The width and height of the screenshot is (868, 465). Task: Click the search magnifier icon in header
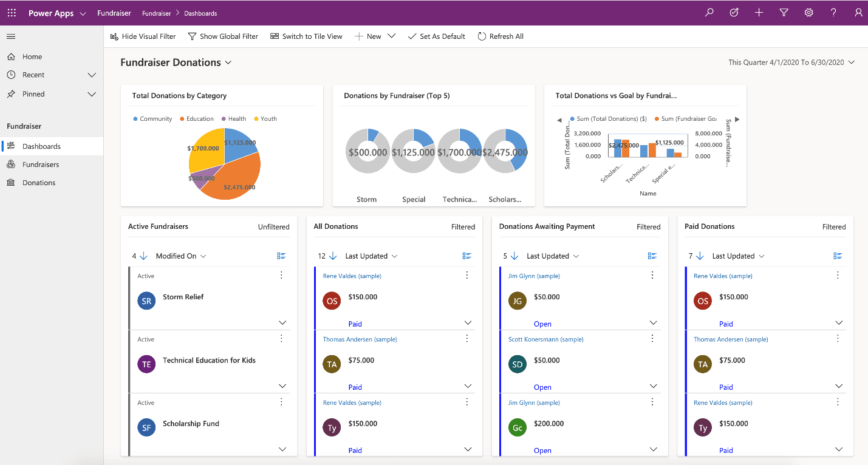point(709,13)
